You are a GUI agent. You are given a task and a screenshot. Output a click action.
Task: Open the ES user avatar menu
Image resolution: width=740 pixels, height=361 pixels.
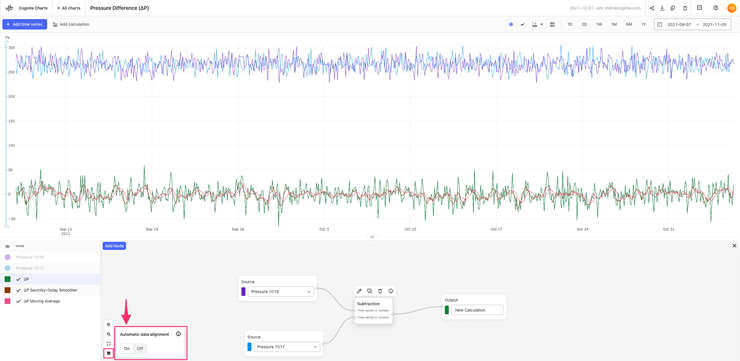pyautogui.click(x=732, y=8)
